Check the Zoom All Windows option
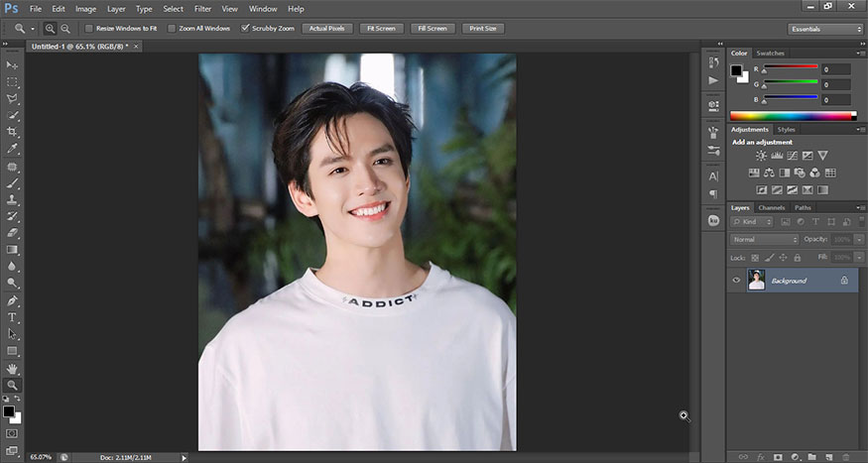The height and width of the screenshot is (463, 868). click(172, 29)
